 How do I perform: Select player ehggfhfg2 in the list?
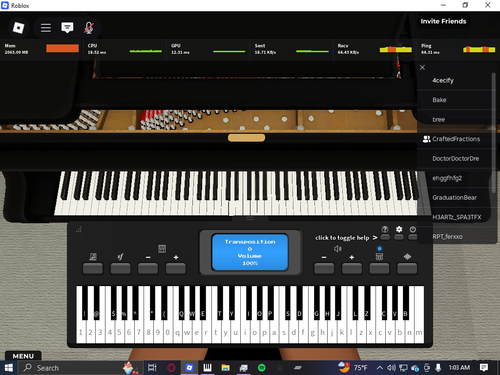click(455, 178)
